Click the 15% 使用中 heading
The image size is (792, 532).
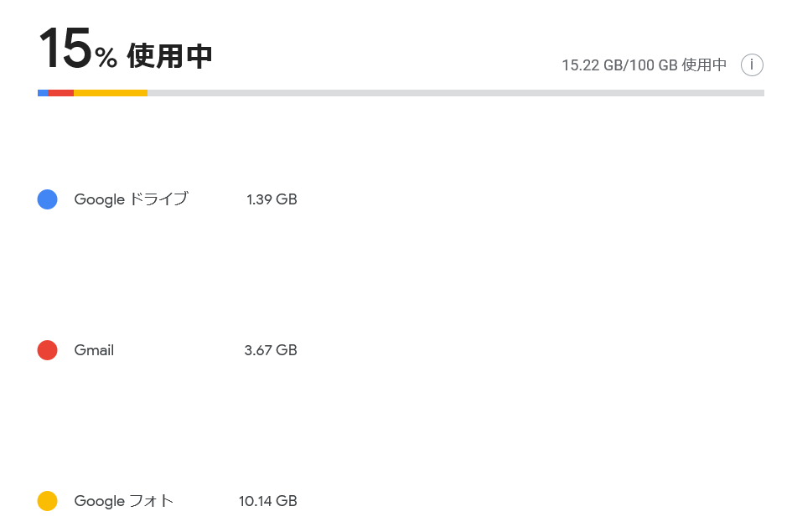tap(126, 49)
